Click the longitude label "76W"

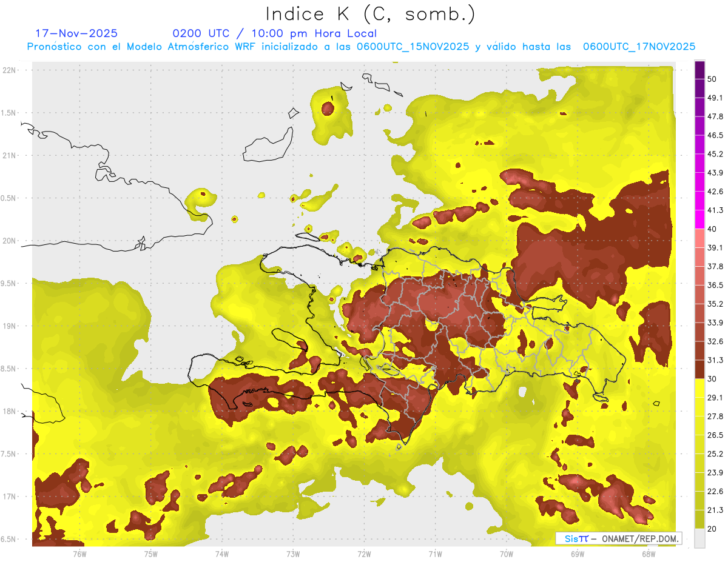79,554
